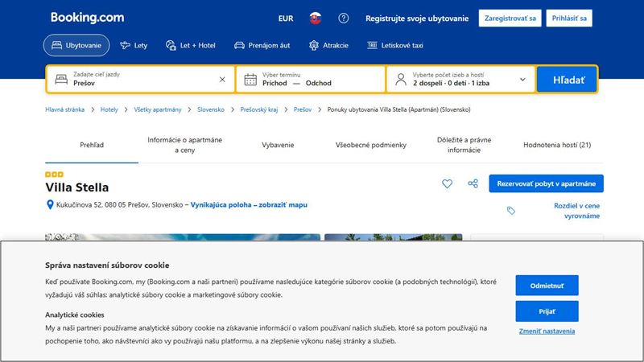Open Let + Hotel tab
This screenshot has height=362, width=644.
pos(191,45)
